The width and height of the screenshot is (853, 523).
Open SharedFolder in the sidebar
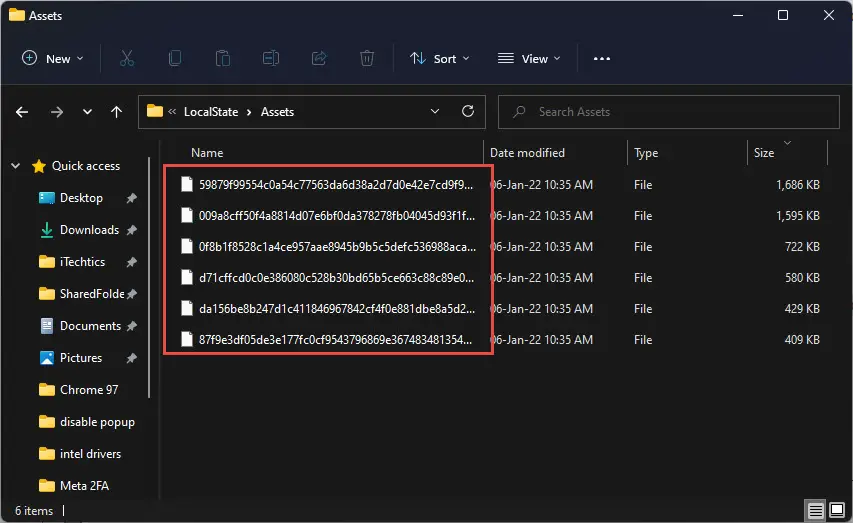pyautogui.click(x=92, y=294)
